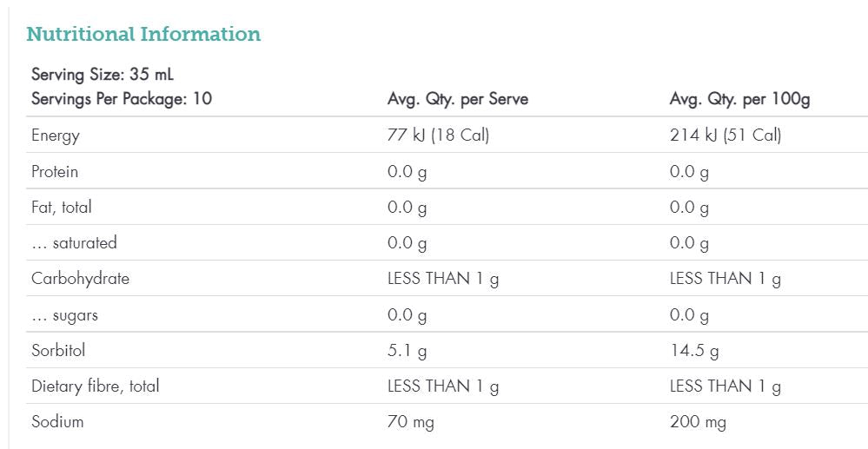The height and width of the screenshot is (449, 868).
Task: Click the sugars row label
Action: (64, 315)
